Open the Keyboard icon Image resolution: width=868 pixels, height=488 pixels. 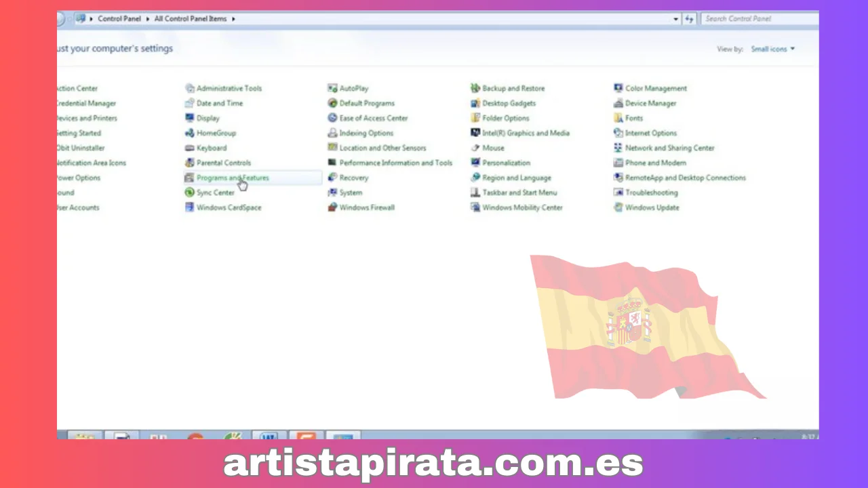tap(190, 148)
